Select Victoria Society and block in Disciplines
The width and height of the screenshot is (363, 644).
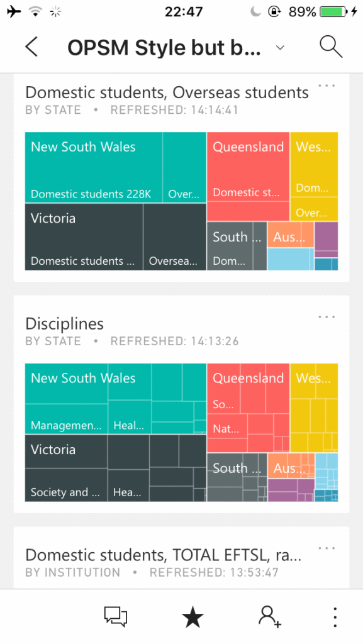[x=66, y=485]
